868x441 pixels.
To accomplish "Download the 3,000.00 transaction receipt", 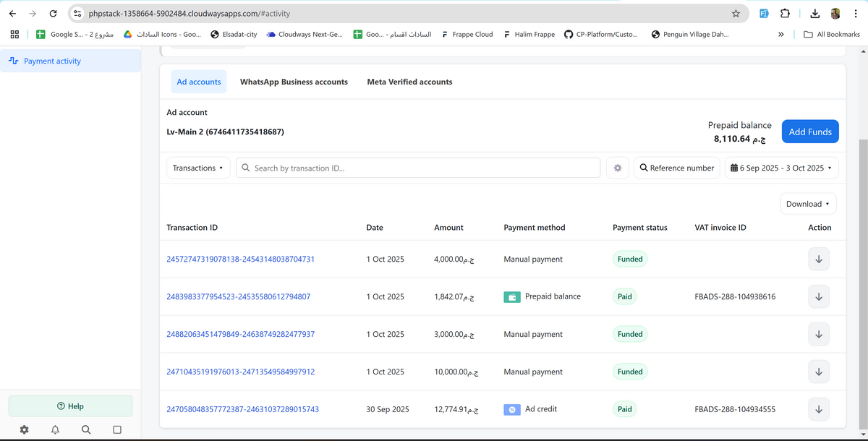I will coord(818,334).
